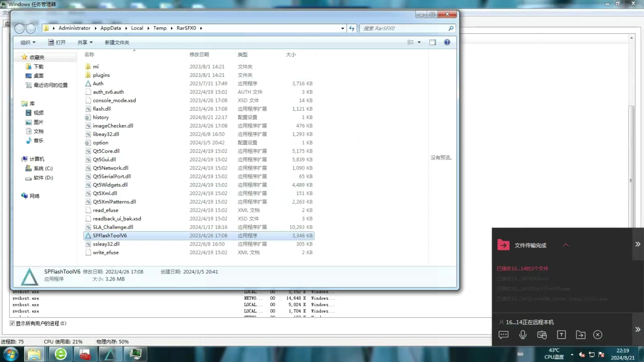Open keyboard icon in remote panel
Viewport: 644px width, 362px height.
coord(542,335)
